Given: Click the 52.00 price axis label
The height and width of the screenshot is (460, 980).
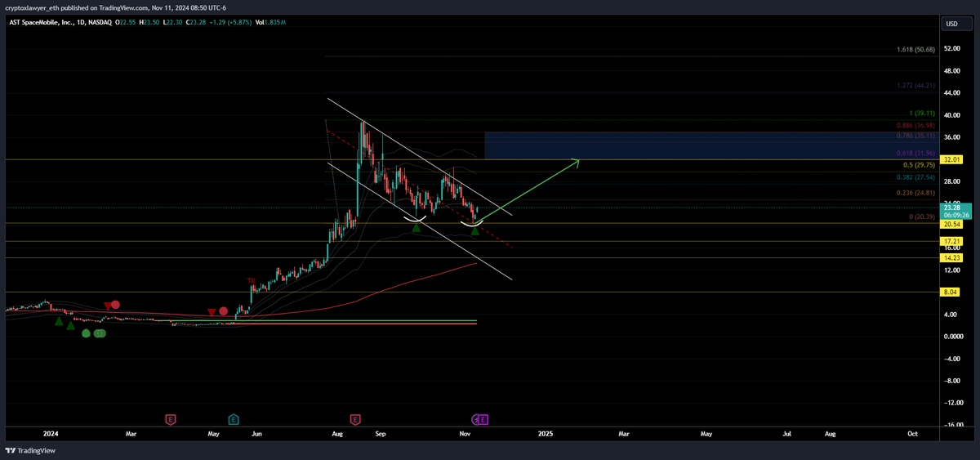Looking at the screenshot, I should tap(951, 49).
